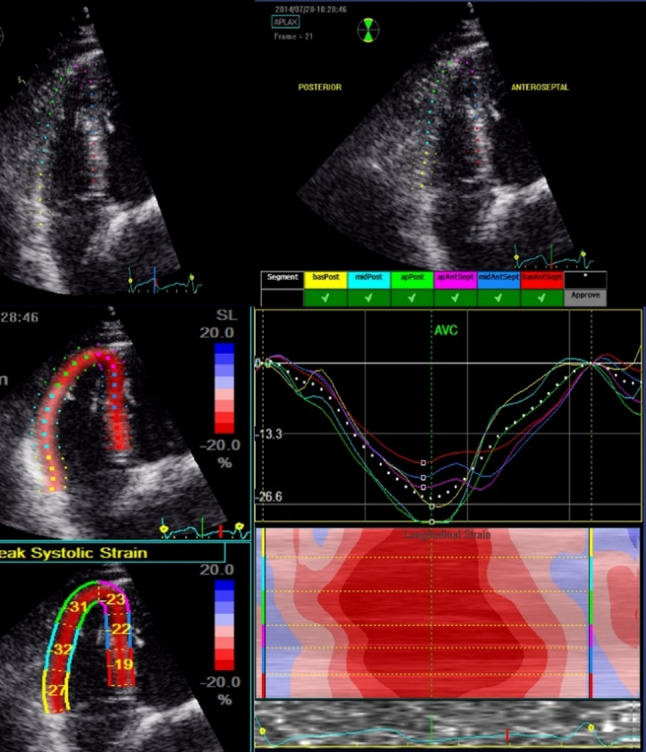Viewport: 646px width, 752px height.
Task: Select the cyan midPost segment header
Action: click(368, 280)
